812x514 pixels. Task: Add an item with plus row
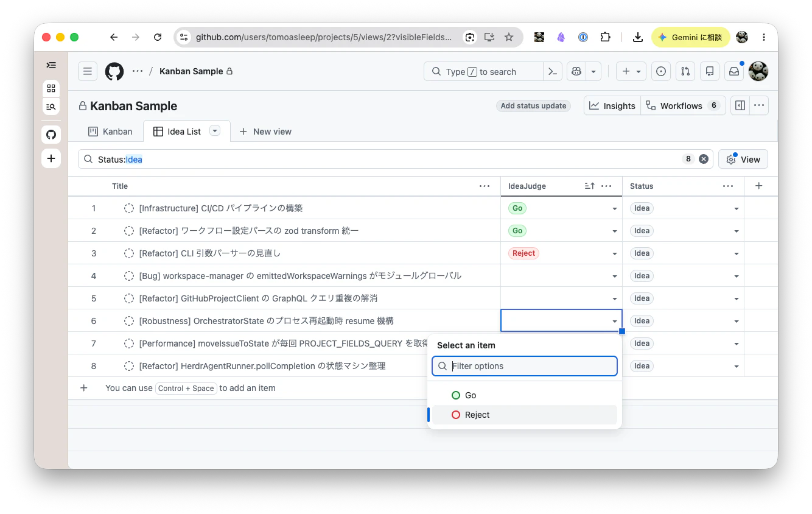point(84,388)
